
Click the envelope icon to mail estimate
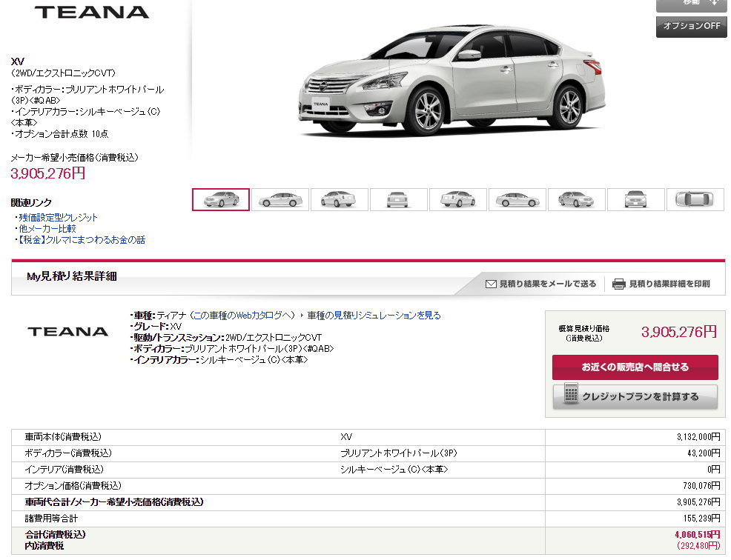(x=491, y=284)
